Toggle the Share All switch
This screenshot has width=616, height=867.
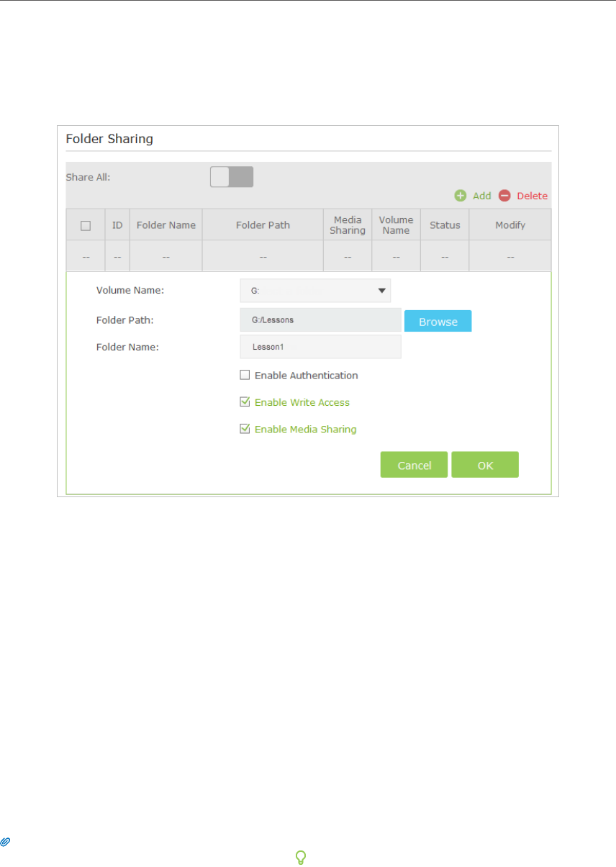pyautogui.click(x=232, y=177)
